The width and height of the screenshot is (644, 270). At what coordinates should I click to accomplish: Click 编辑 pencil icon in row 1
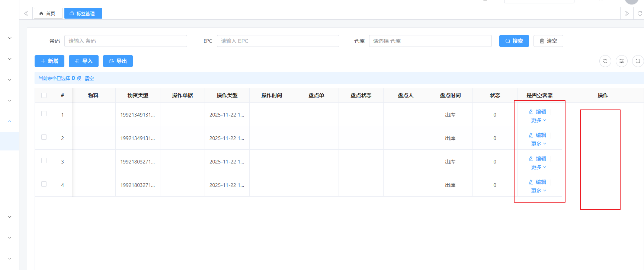(x=531, y=112)
